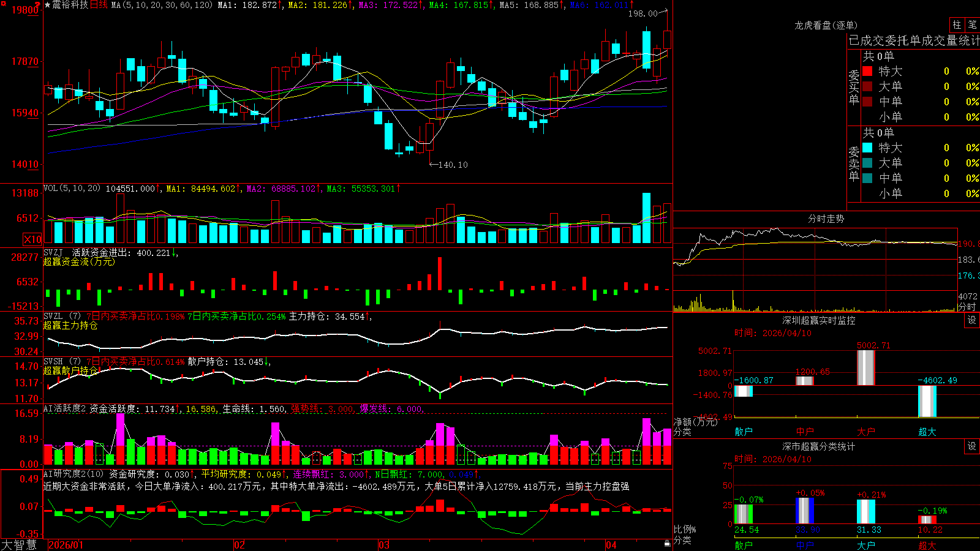Click the 震裕科技 stock name
The height and width of the screenshot is (551, 980).
(70, 5)
